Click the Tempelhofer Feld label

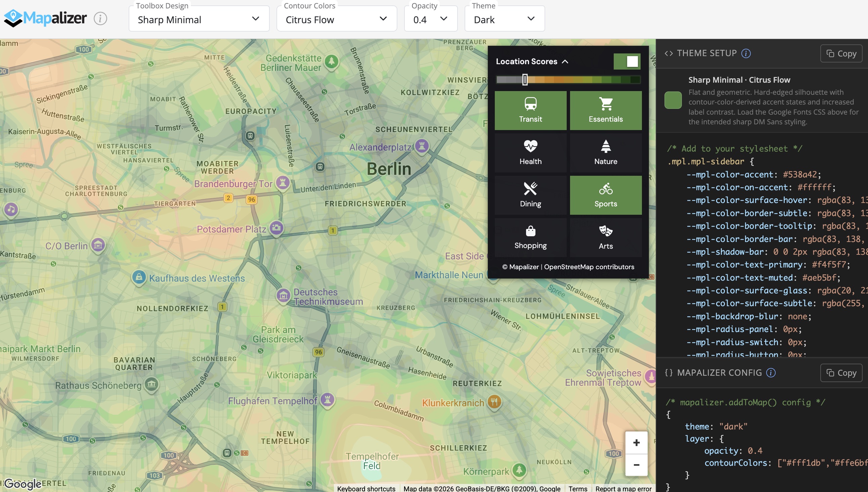(372, 461)
